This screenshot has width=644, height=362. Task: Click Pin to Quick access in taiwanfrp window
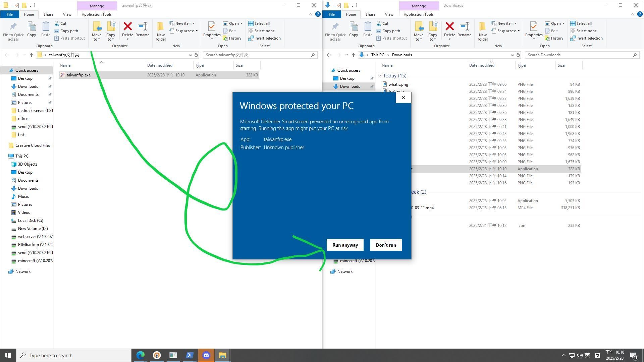click(13, 32)
